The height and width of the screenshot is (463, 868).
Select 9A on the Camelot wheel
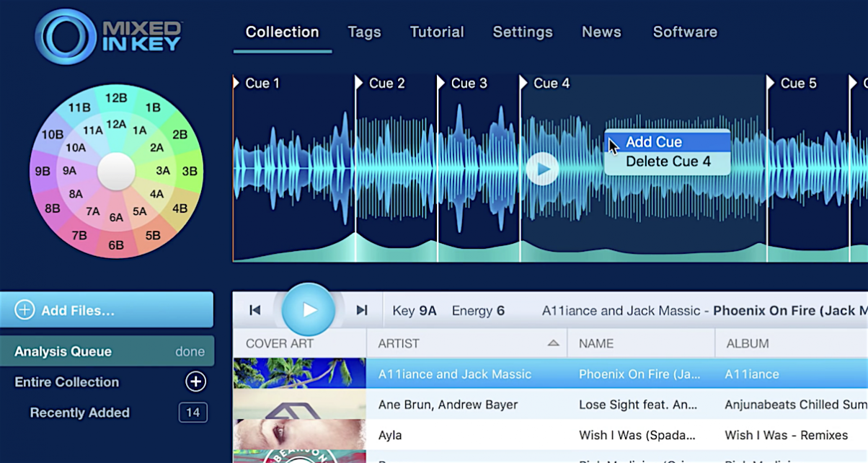[68, 172]
